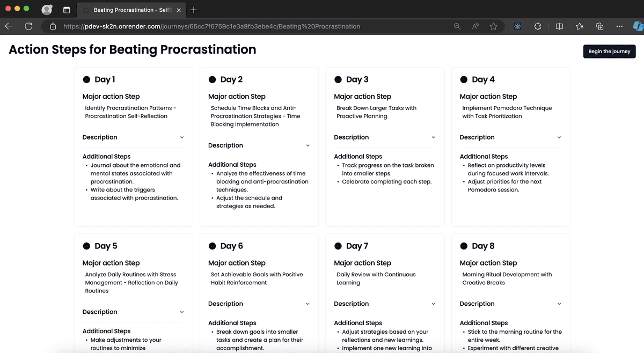Screen dimensions: 644x353
Task: Expand the Day 1 Description section
Action: 133,137
